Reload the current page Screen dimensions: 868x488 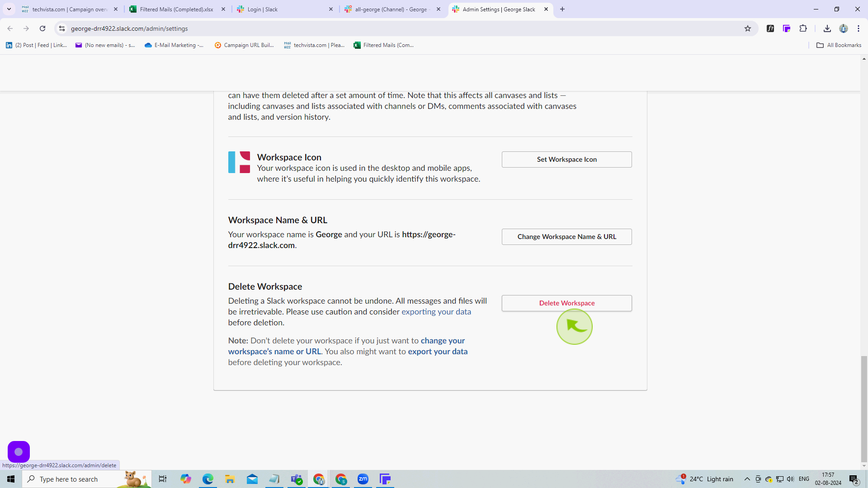pyautogui.click(x=42, y=28)
